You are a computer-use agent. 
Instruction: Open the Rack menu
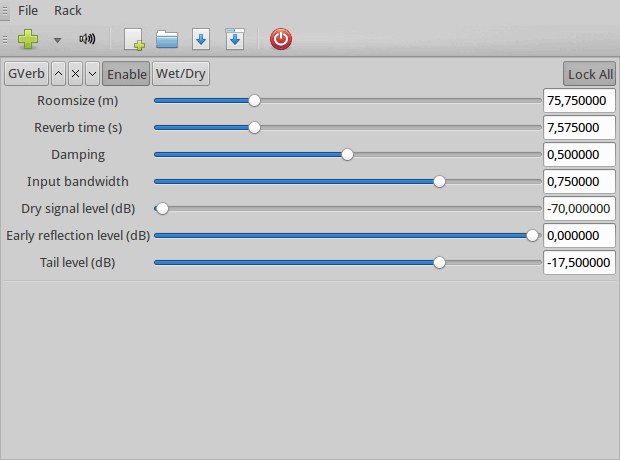[68, 10]
